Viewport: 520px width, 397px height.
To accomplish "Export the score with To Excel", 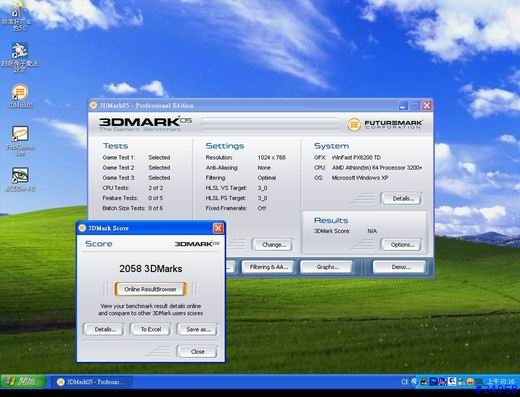I will [151, 329].
